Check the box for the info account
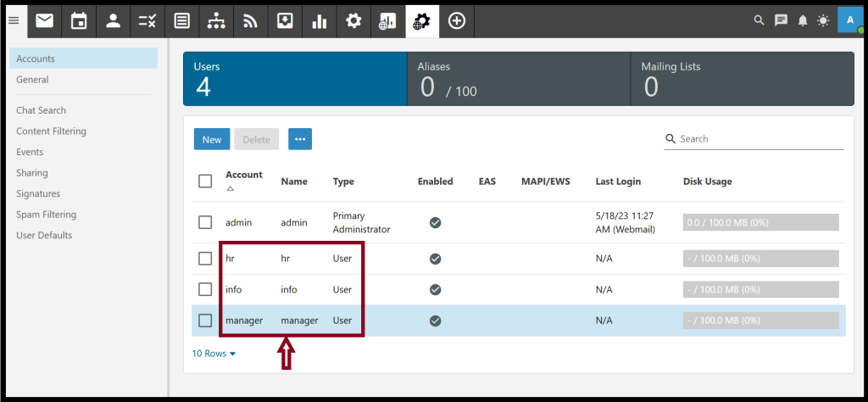The image size is (868, 402). (205, 289)
